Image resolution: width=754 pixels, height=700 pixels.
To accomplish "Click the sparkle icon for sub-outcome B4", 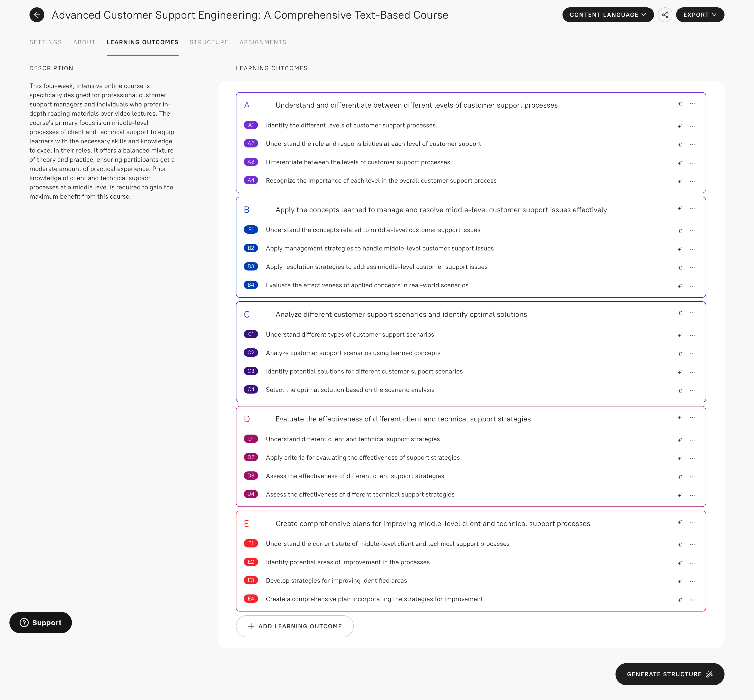I will click(680, 286).
